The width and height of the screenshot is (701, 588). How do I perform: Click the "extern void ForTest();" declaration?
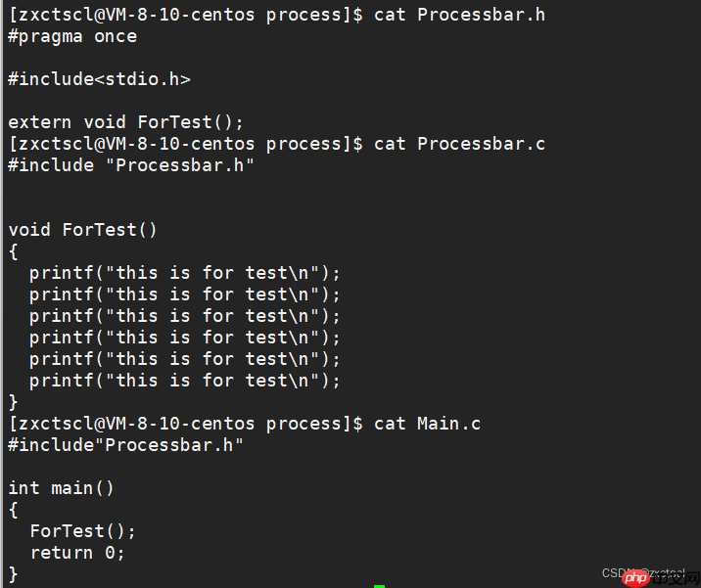pos(125,122)
